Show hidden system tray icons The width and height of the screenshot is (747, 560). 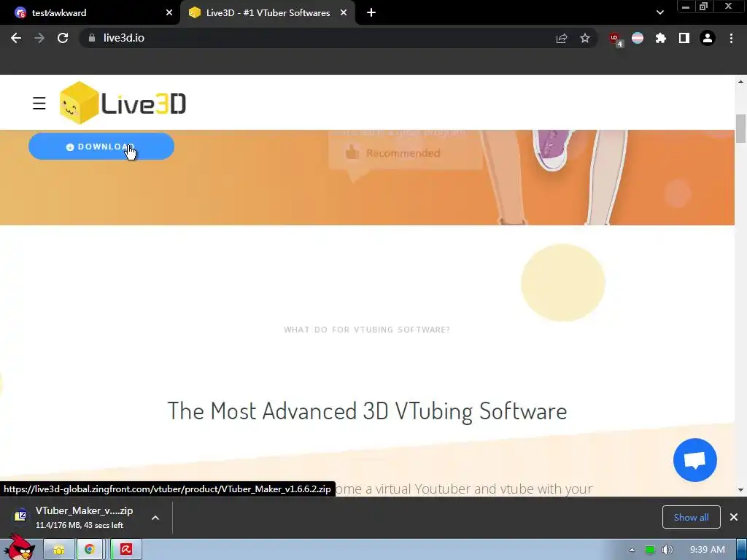click(x=632, y=550)
